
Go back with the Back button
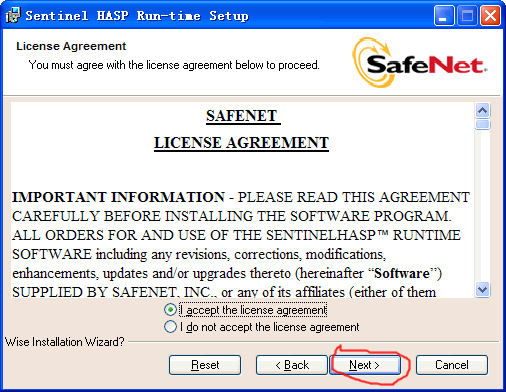click(x=292, y=365)
